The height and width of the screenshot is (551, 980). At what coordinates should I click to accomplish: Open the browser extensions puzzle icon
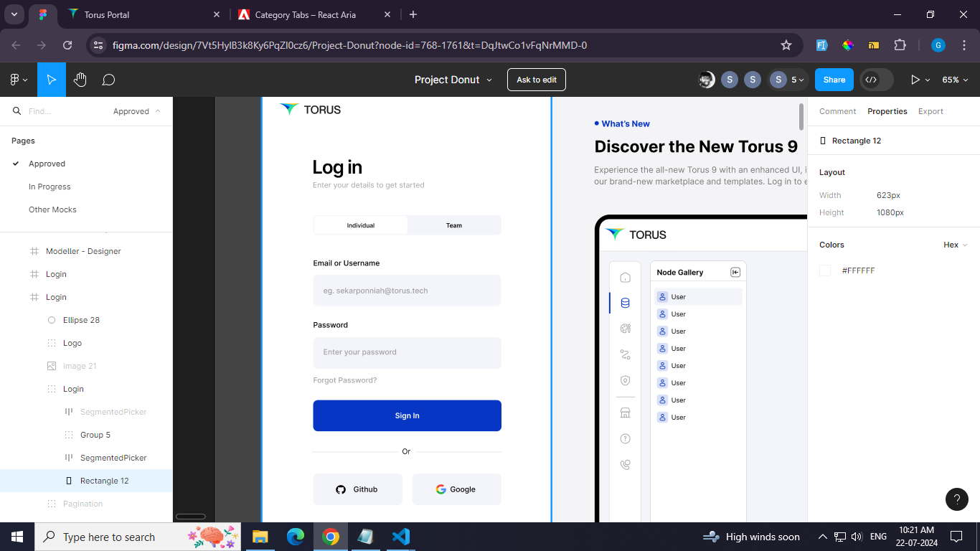coord(900,45)
